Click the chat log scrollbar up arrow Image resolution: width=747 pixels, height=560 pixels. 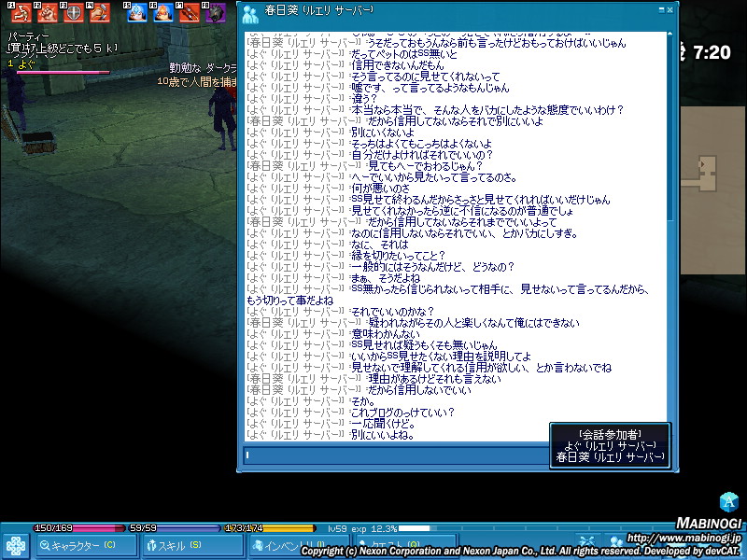pos(669,35)
